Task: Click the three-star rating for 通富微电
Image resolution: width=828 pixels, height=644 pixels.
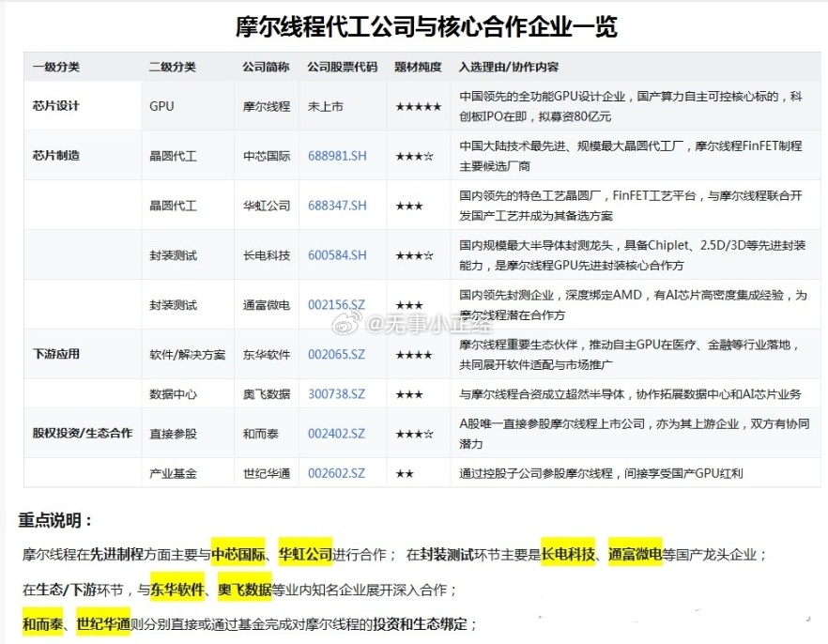Action: [409, 305]
